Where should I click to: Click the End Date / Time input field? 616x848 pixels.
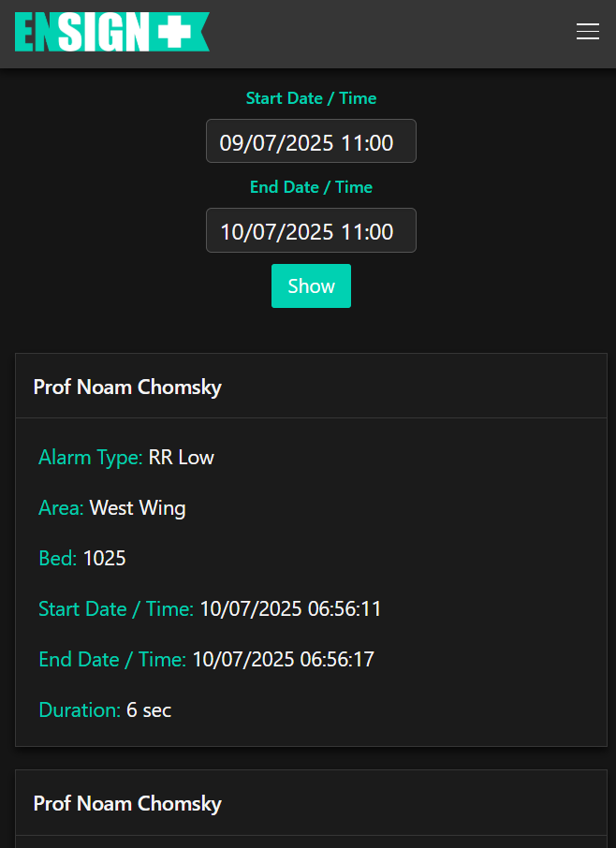click(x=311, y=230)
